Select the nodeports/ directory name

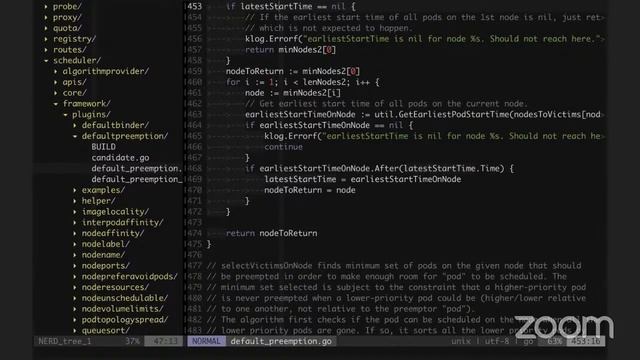(106, 266)
